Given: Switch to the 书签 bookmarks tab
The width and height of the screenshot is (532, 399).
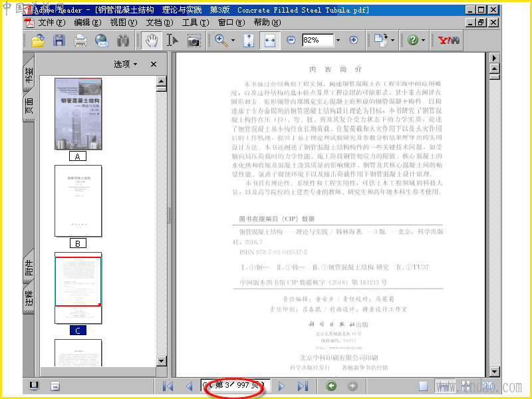Looking at the screenshot, I should coord(29,73).
